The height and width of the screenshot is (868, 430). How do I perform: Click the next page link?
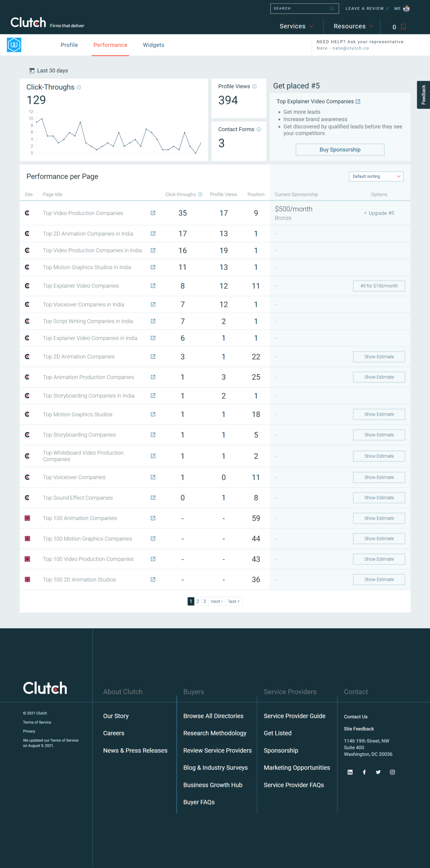point(217,601)
